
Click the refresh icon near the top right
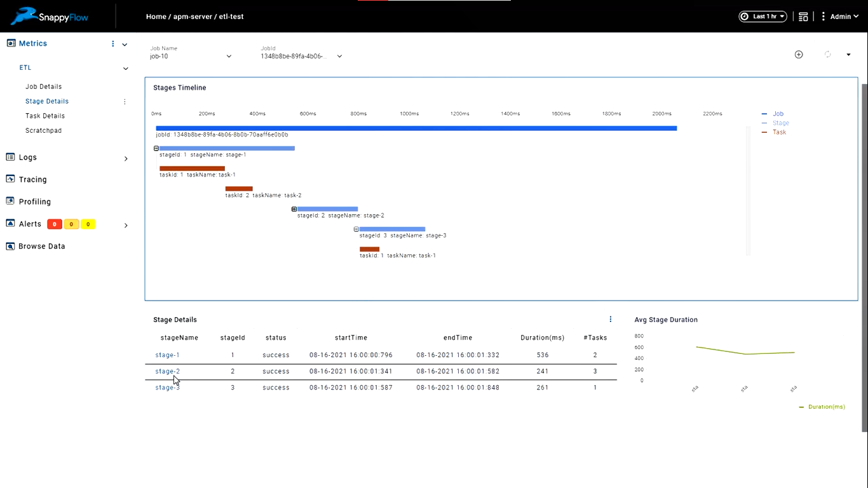tap(827, 55)
